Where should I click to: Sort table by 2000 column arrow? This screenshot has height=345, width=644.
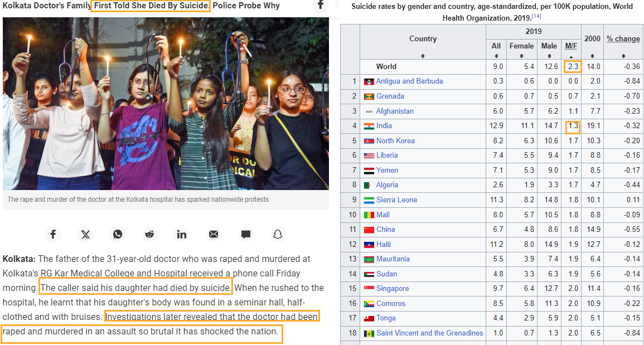click(592, 56)
